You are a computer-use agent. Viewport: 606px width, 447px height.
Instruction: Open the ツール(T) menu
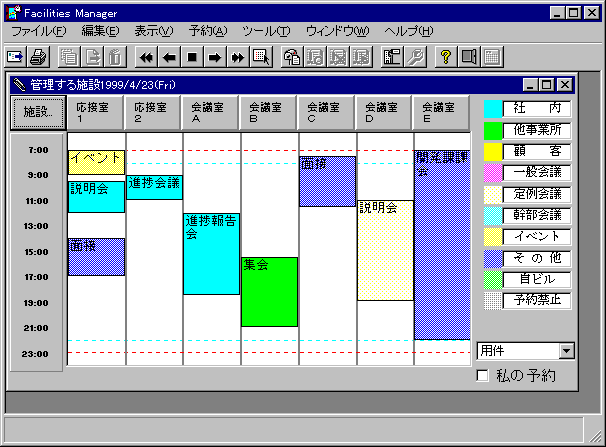click(x=266, y=31)
